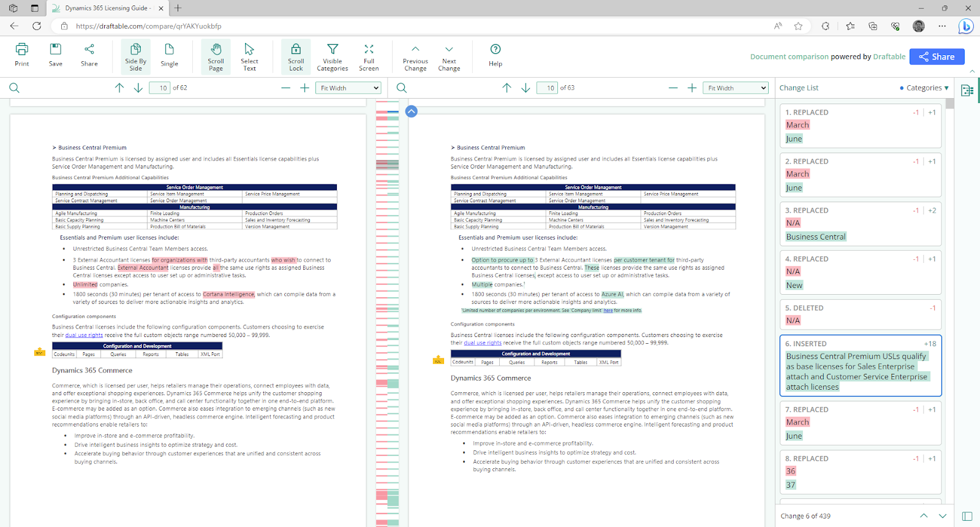Open the Bing sidebar icon
Screen dimensions: 980x527
click(966, 26)
